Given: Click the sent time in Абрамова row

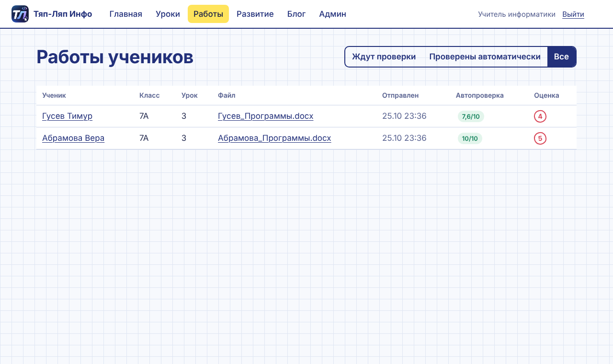Looking at the screenshot, I should 404,138.
